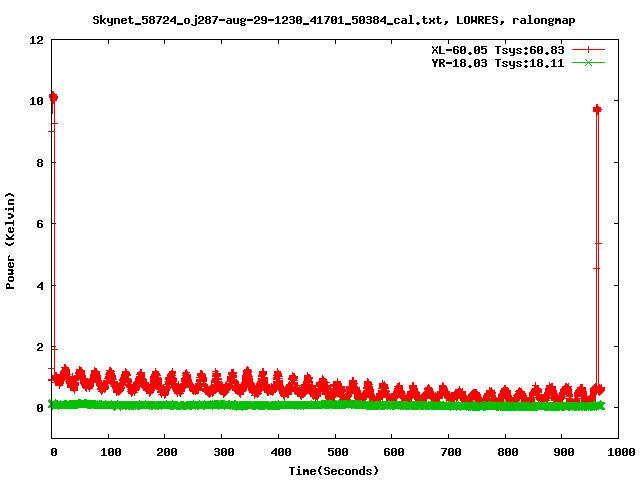The width and height of the screenshot is (640, 480).
Task: Click the x-axis tick label 100
Action: coord(111,452)
